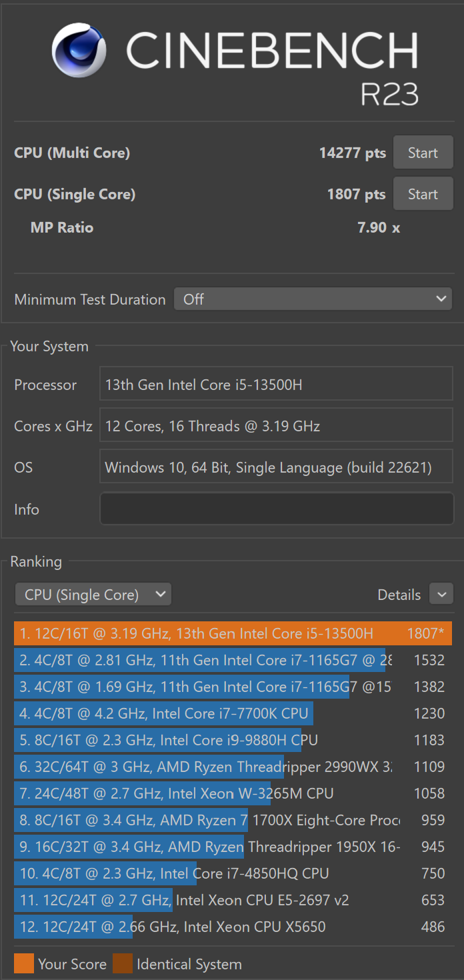Click the CINEBENCH title text
The width and height of the screenshot is (464, 980).
point(272,51)
